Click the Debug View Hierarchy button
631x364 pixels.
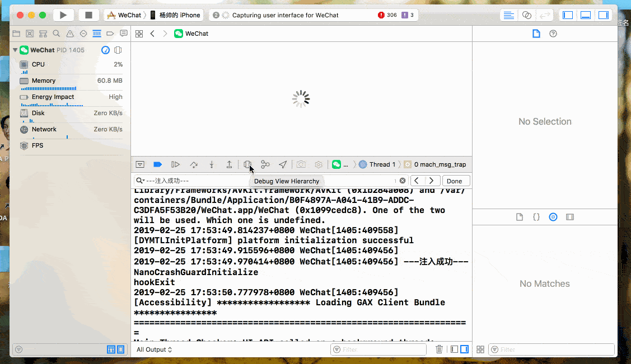pyautogui.click(x=247, y=164)
